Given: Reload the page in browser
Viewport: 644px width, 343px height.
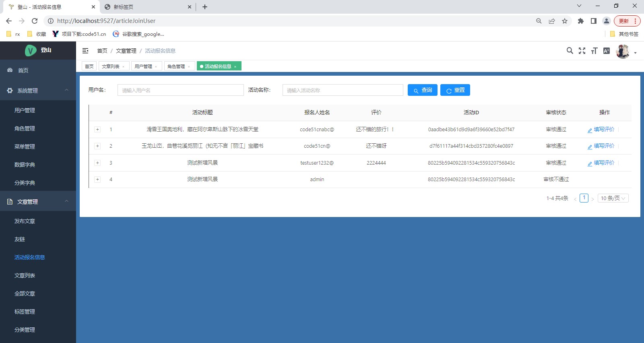Looking at the screenshot, I should [35, 21].
